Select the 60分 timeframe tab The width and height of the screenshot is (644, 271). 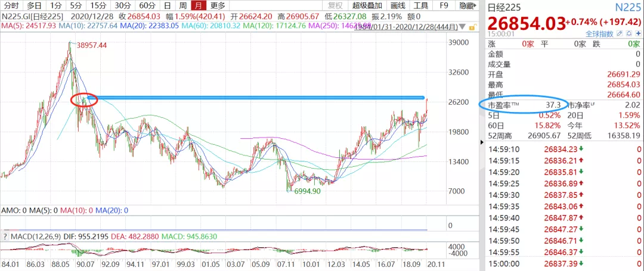click(x=147, y=5)
